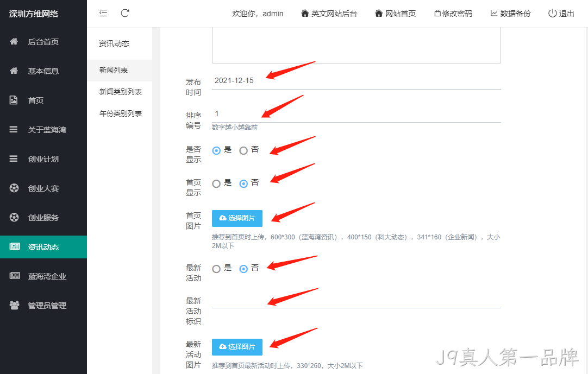Select 否 for 最新活动
The width and height of the screenshot is (588, 374).
point(243,269)
